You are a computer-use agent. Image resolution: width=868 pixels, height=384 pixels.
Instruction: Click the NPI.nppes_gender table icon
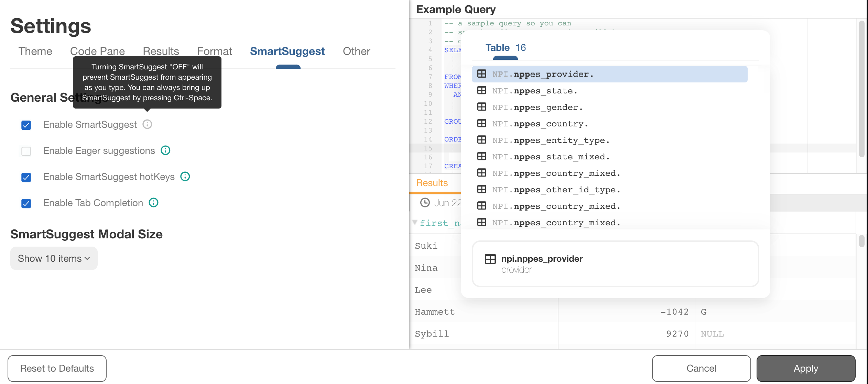481,106
